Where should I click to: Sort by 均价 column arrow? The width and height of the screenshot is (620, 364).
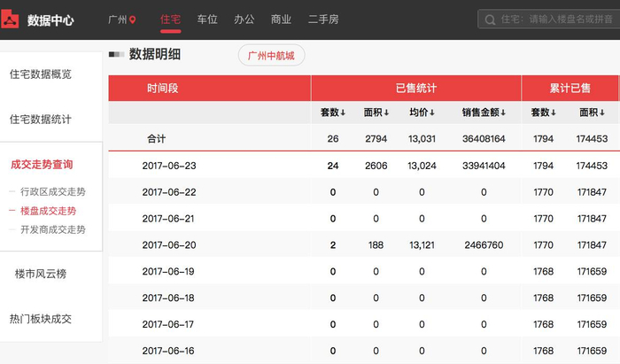coord(432,112)
